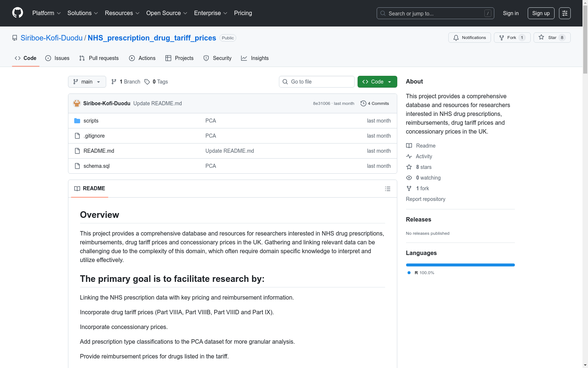Click the Star count badge 8
588x368 pixels.
tap(562, 38)
